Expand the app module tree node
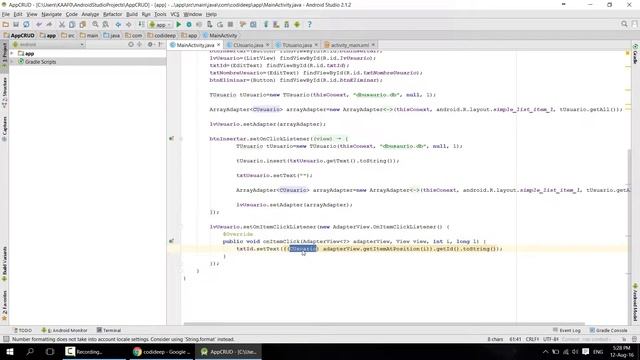Image resolution: width=640 pixels, height=360 pixels. pos(12,53)
